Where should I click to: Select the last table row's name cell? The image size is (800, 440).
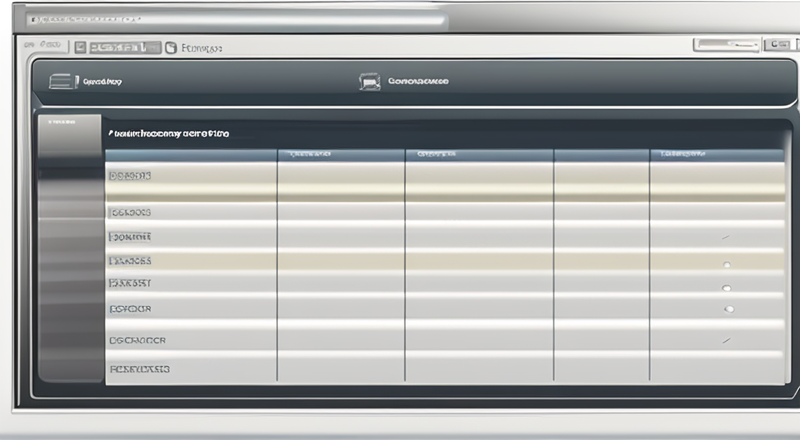pyautogui.click(x=191, y=369)
